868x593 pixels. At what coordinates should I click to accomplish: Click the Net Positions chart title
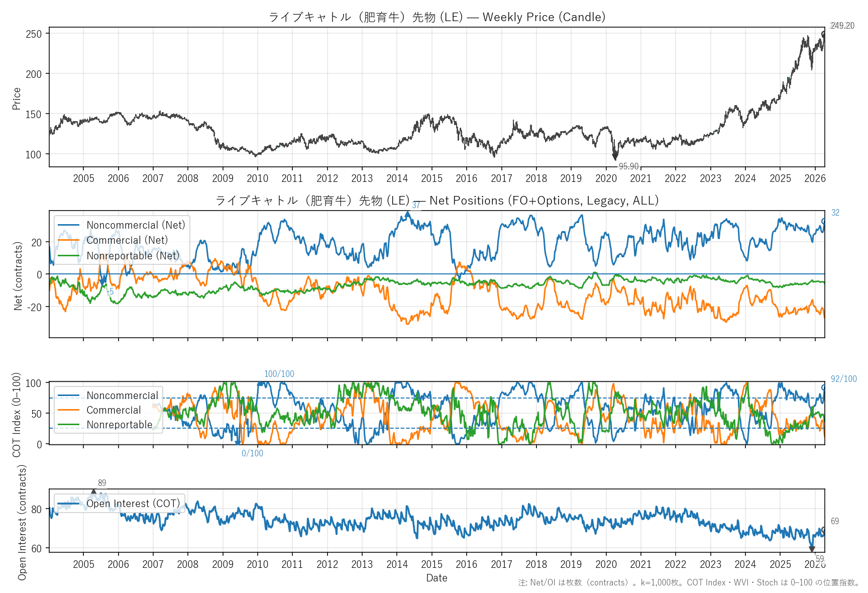coord(437,201)
